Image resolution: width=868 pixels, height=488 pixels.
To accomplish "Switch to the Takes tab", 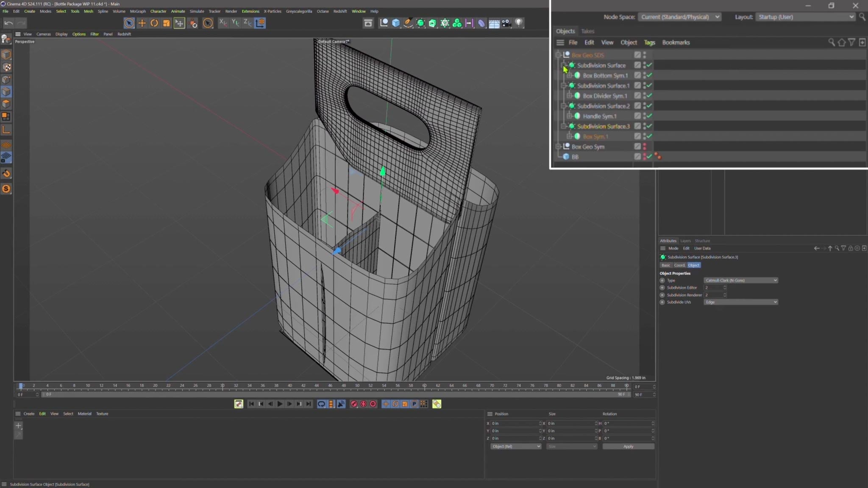I will [588, 31].
